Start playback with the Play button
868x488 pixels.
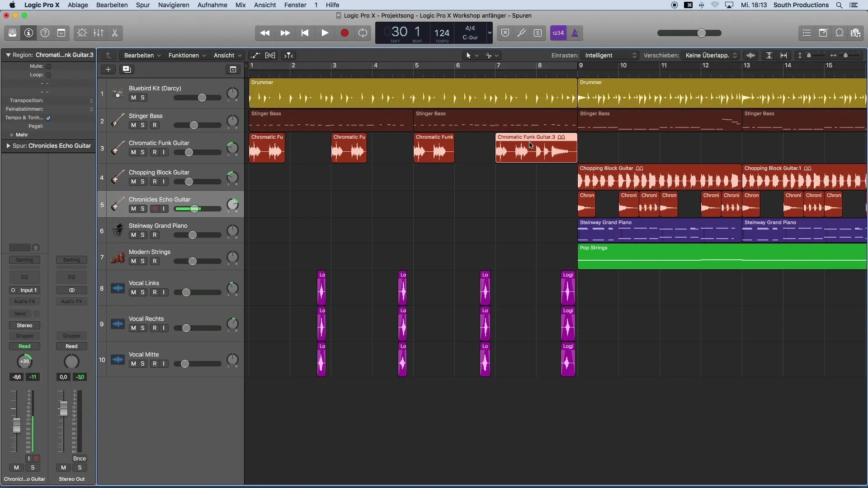[x=325, y=33]
